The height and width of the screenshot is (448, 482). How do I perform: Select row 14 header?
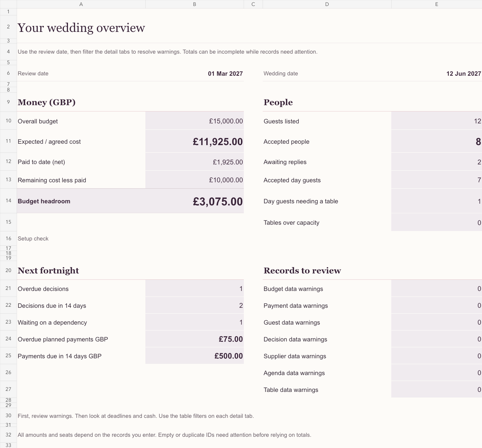point(8,201)
